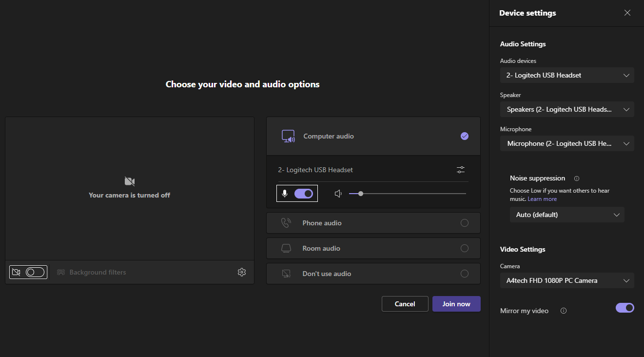Screen dimensions: 644x357
Task: Select the Phone audio option
Action: (464, 223)
